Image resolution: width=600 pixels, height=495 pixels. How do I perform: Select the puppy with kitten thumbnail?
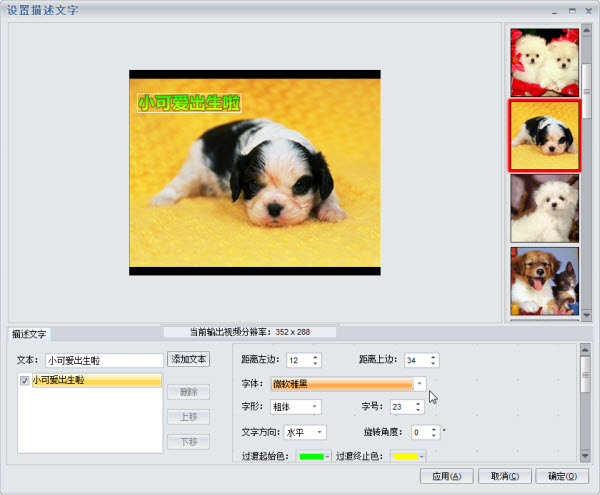coord(545,281)
